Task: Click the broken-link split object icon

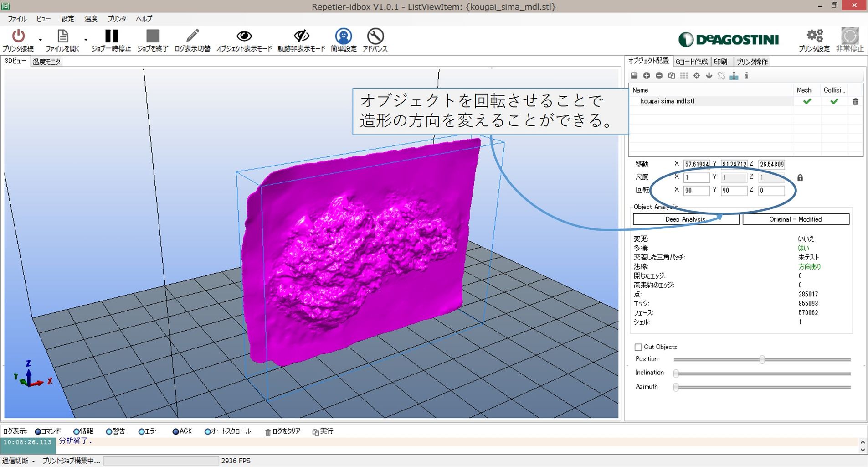Action: tap(721, 76)
